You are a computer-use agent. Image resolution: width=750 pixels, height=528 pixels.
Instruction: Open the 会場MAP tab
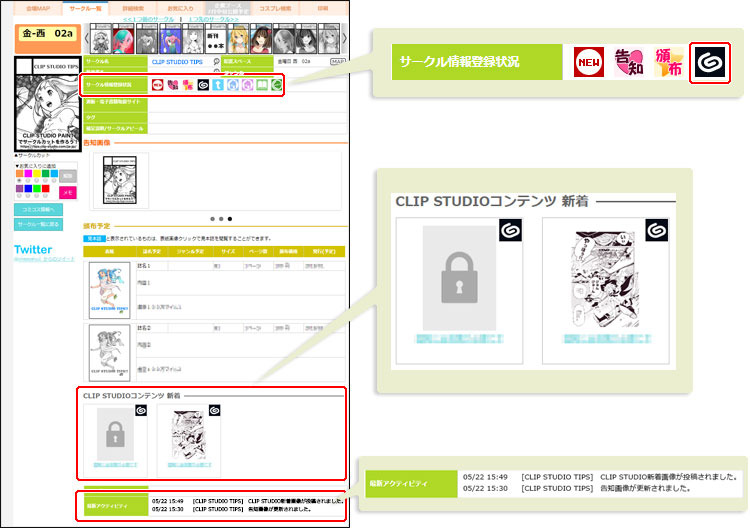click(38, 8)
